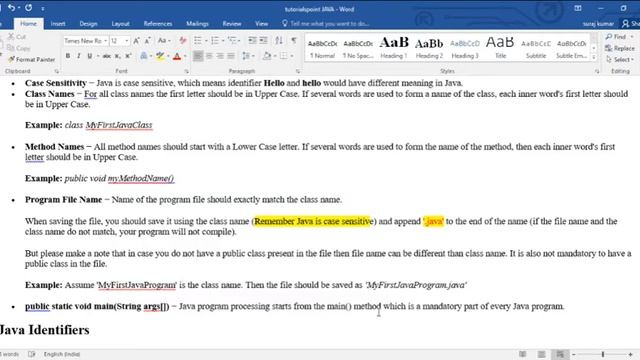Increase font size

click(x=137, y=40)
